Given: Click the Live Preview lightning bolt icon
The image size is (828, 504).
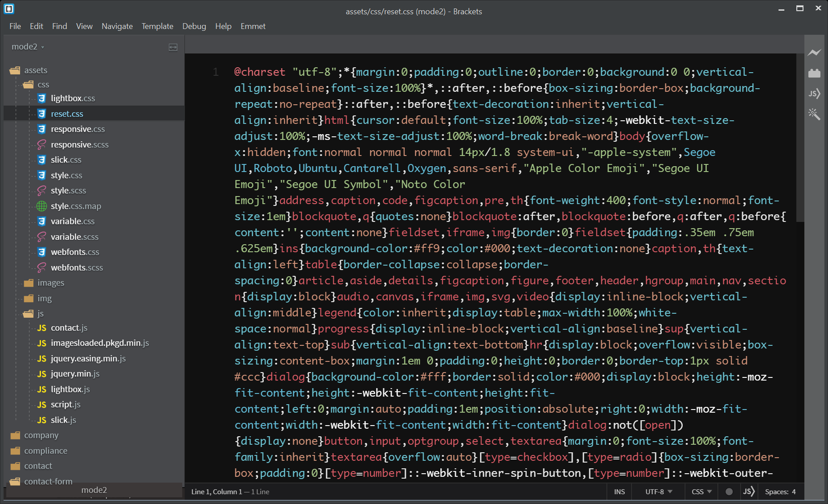Looking at the screenshot, I should coord(814,53).
